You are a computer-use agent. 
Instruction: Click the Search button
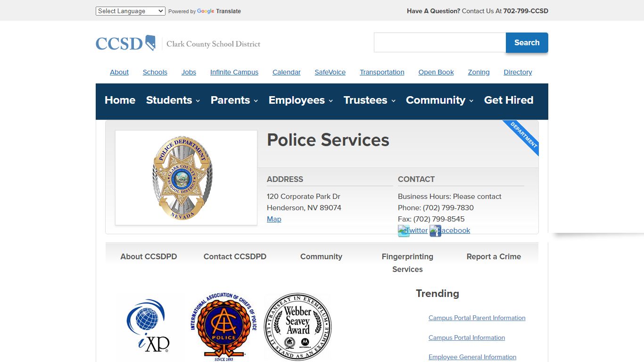(x=527, y=42)
